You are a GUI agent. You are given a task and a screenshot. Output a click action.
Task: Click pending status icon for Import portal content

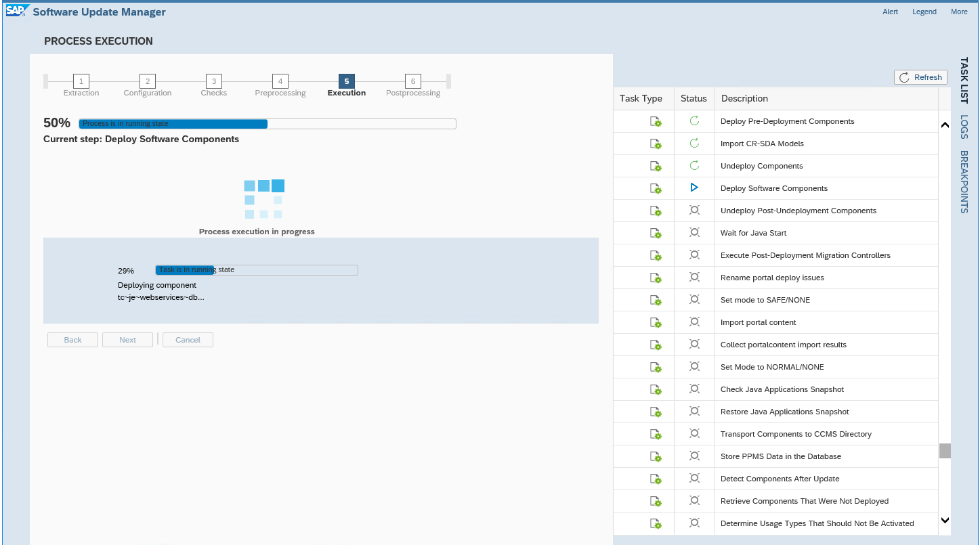[x=694, y=322]
